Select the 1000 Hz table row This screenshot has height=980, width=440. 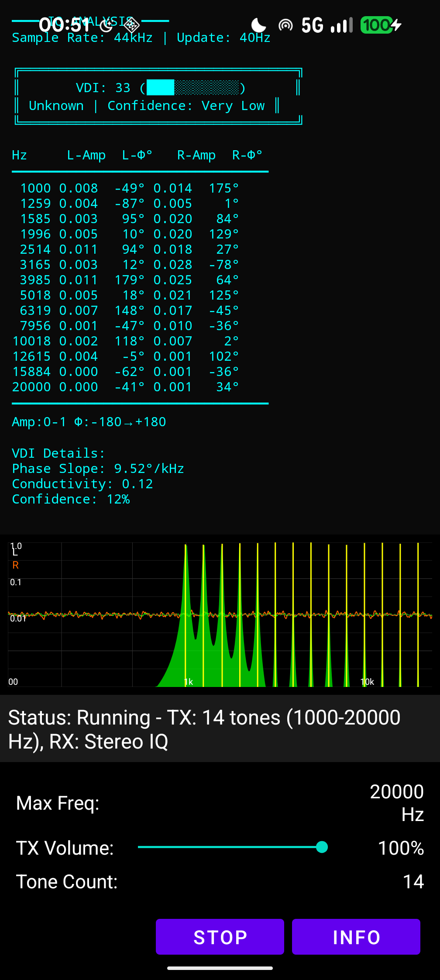click(126, 188)
